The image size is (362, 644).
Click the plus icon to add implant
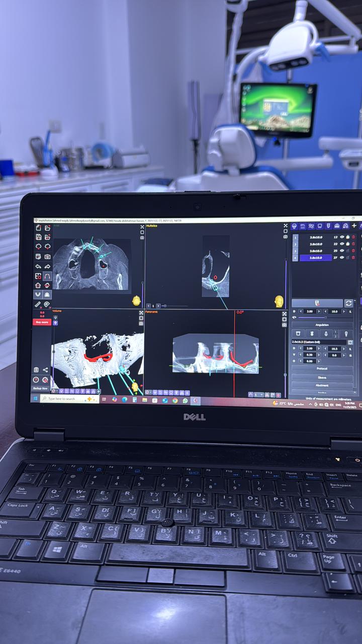click(x=354, y=226)
